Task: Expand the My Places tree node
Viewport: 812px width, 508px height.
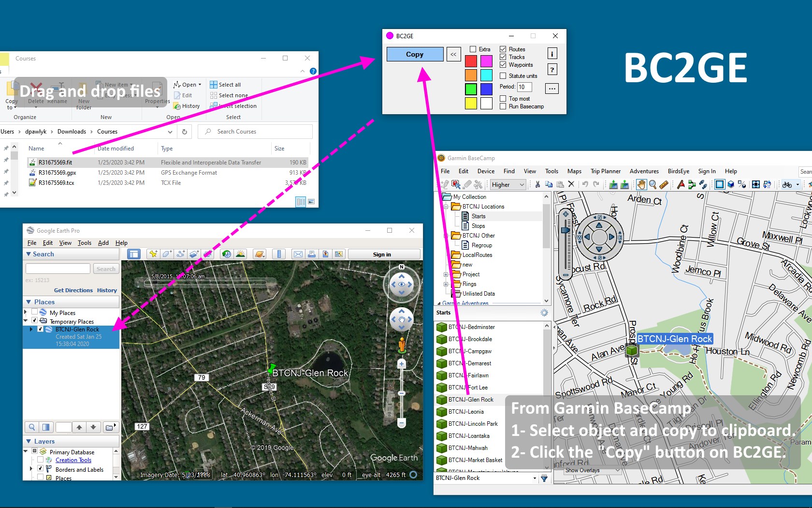Action: [26, 313]
